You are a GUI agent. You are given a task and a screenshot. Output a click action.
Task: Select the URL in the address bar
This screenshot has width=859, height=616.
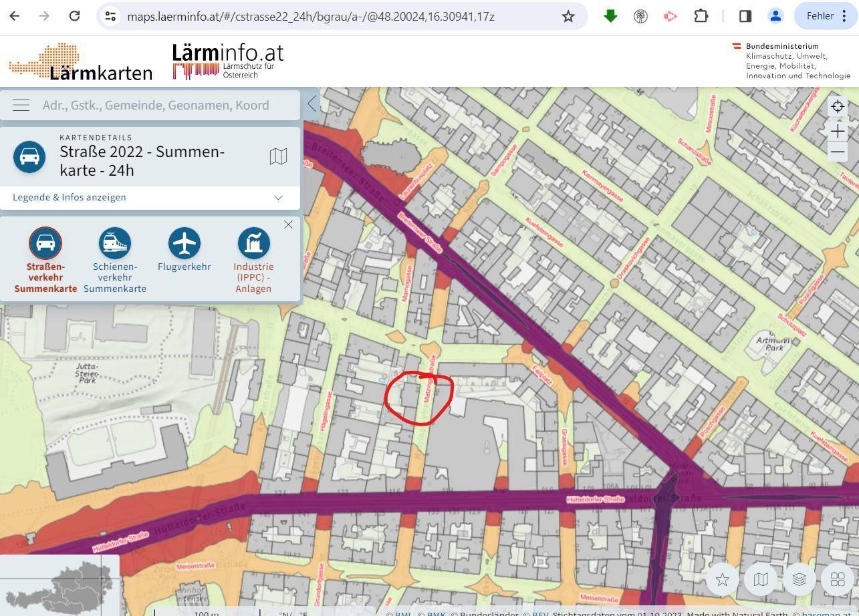click(x=311, y=16)
